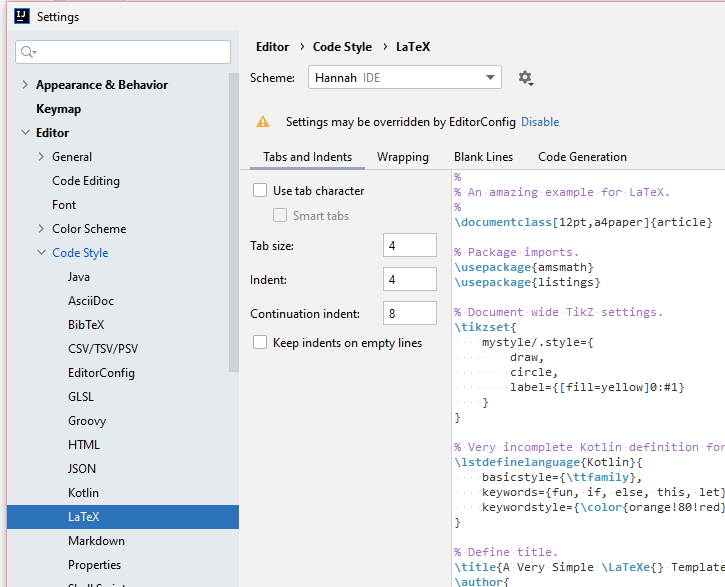Enable Keep indents on empty lines
Image resolution: width=725 pixels, height=587 pixels.
pos(260,342)
